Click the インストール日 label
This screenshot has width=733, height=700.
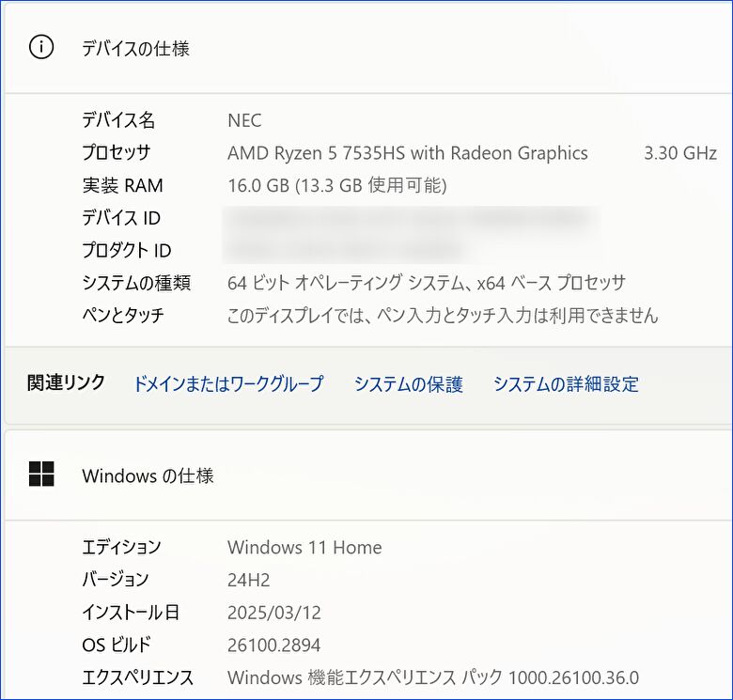tap(131, 613)
